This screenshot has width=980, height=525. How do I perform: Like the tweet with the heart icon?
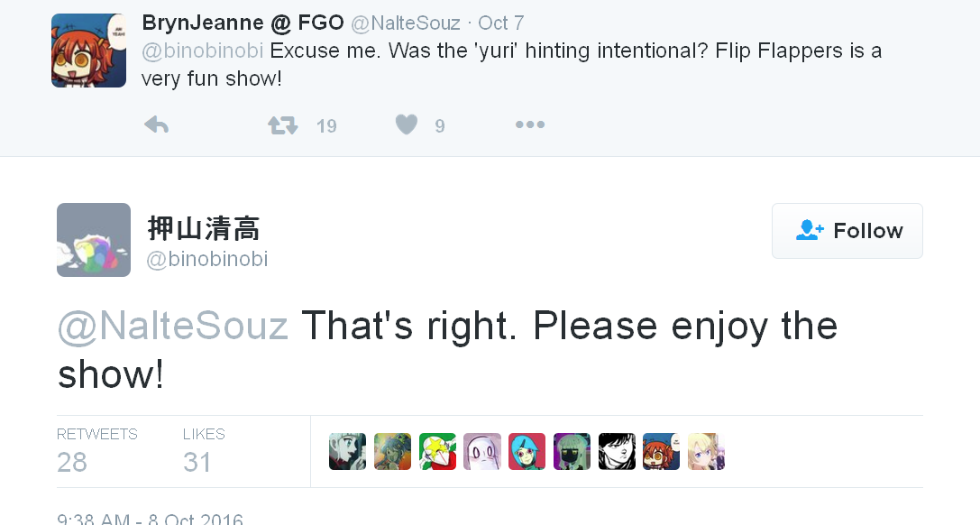(407, 125)
